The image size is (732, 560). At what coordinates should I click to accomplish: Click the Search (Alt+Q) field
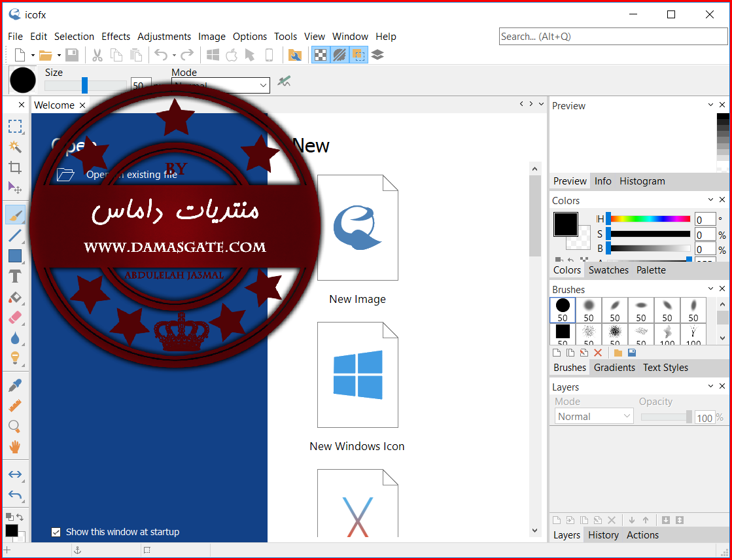pos(614,37)
